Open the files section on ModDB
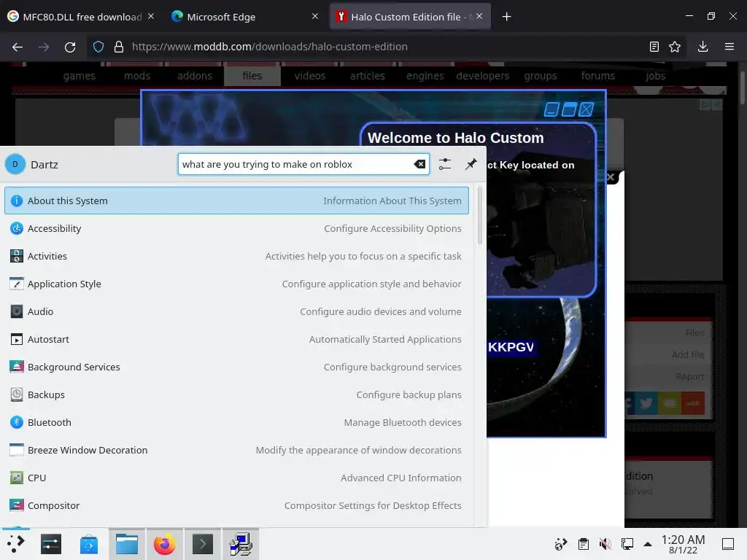The height and width of the screenshot is (560, 747). (252, 76)
